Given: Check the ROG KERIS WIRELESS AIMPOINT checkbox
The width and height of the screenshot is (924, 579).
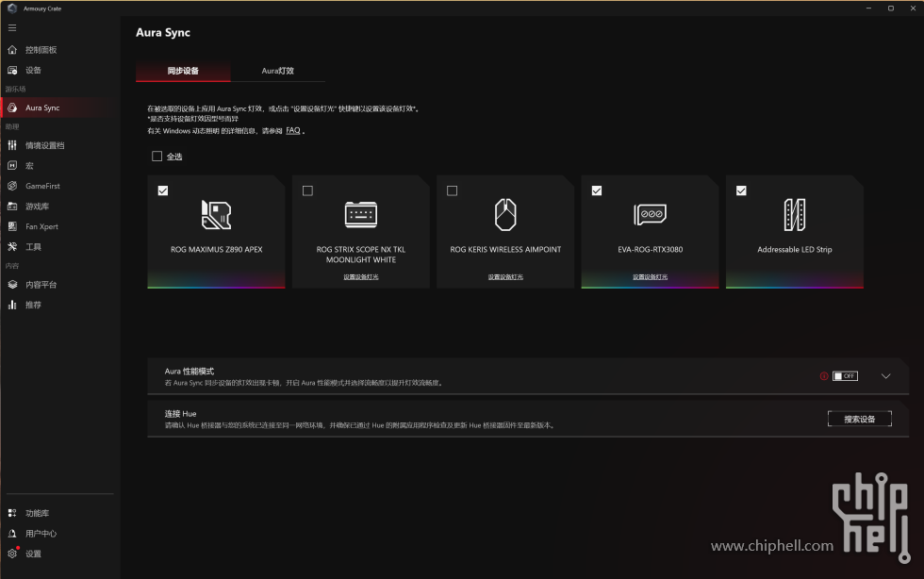Looking at the screenshot, I should click(452, 190).
